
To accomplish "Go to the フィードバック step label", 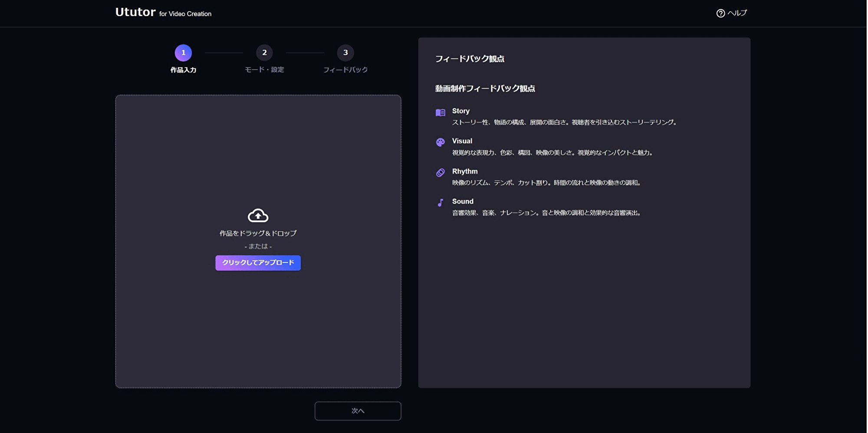I will click(345, 70).
